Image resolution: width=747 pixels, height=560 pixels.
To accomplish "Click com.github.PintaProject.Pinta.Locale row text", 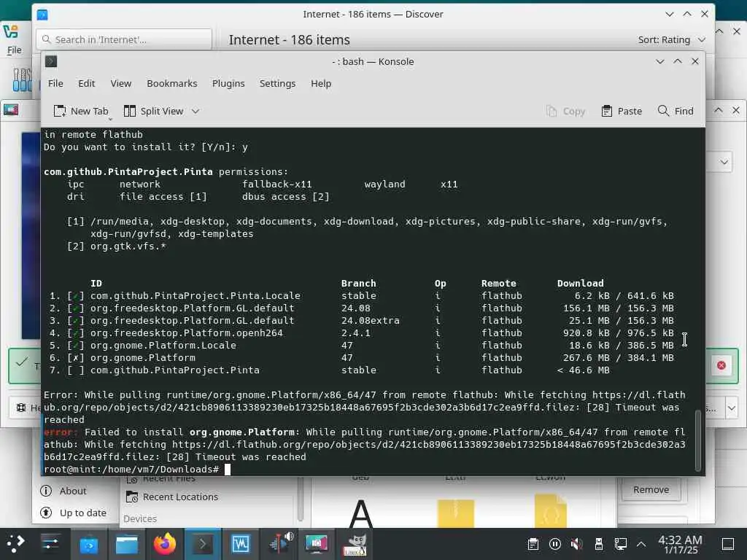I will pos(196,296).
